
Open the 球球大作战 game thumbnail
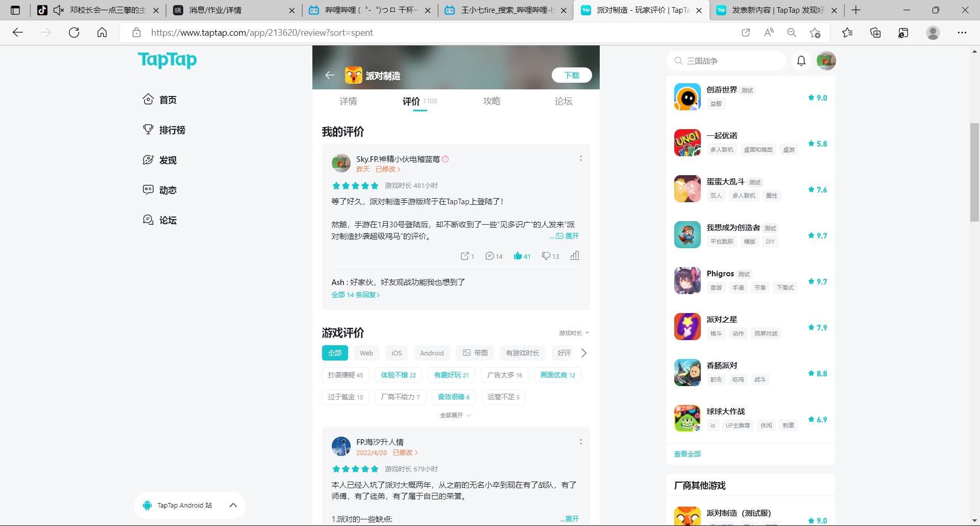[687, 418]
